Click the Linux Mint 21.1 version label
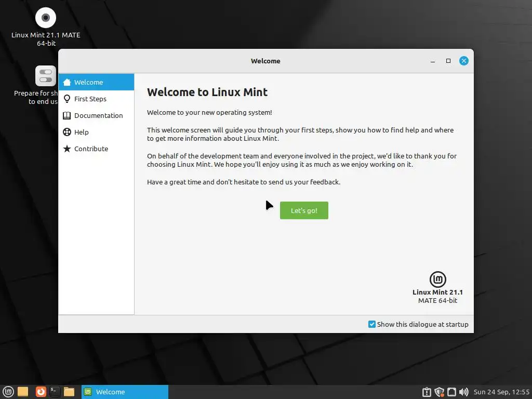Image resolution: width=532 pixels, height=399 pixels. pos(437,292)
